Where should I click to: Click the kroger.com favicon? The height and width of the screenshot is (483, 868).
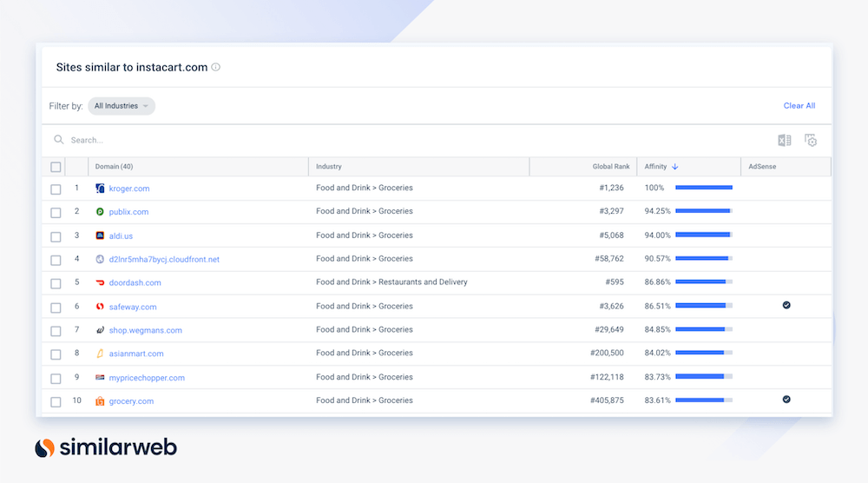coord(100,189)
